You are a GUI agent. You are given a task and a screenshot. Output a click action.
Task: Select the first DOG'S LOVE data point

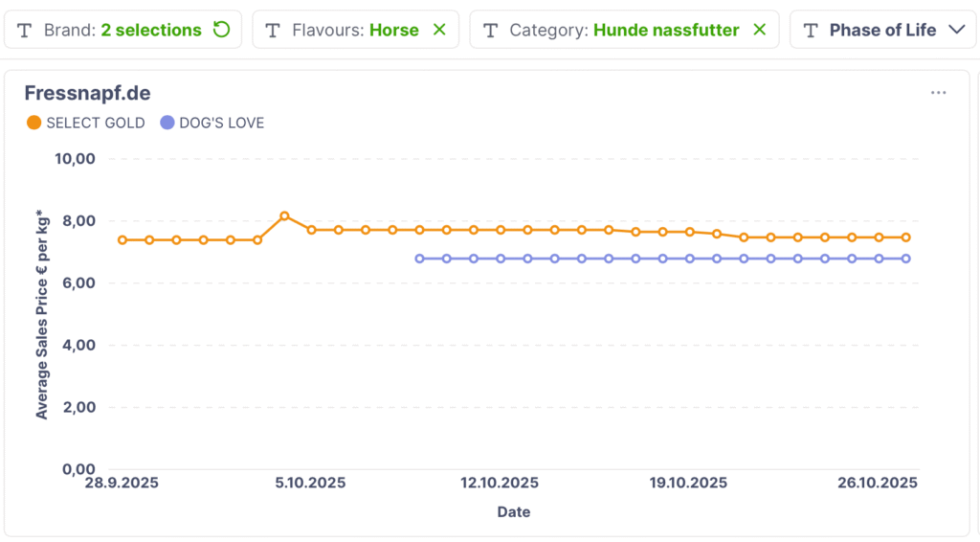[x=419, y=259]
